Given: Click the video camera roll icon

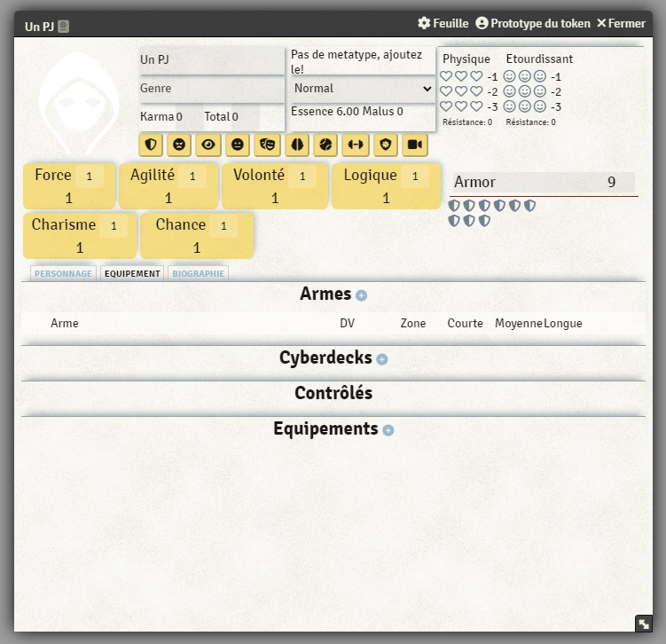Looking at the screenshot, I should [414, 145].
